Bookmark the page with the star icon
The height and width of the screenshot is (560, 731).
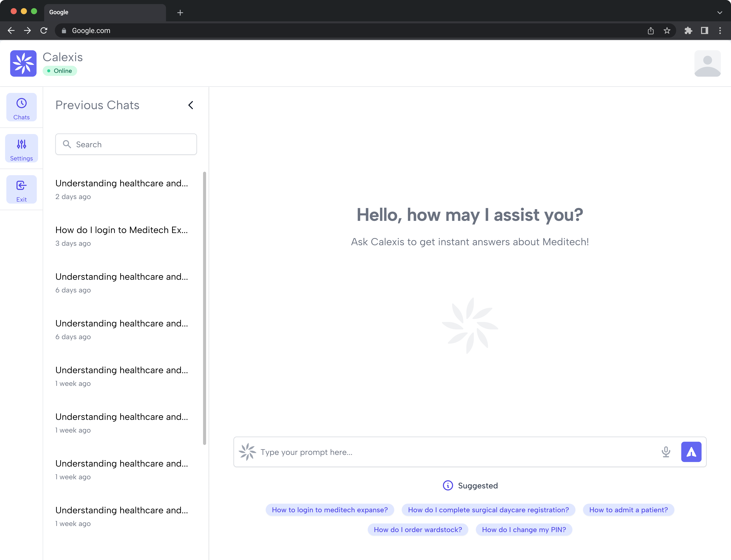pyautogui.click(x=667, y=30)
